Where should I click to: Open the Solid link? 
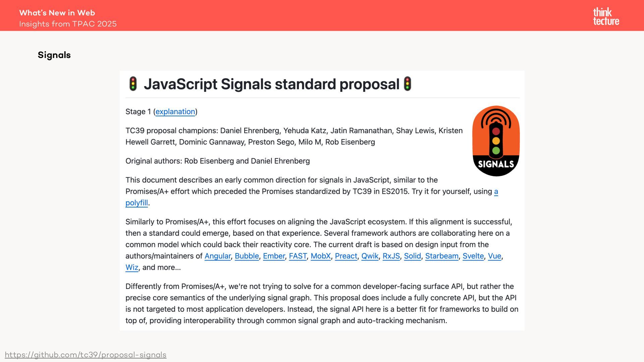pyautogui.click(x=412, y=256)
